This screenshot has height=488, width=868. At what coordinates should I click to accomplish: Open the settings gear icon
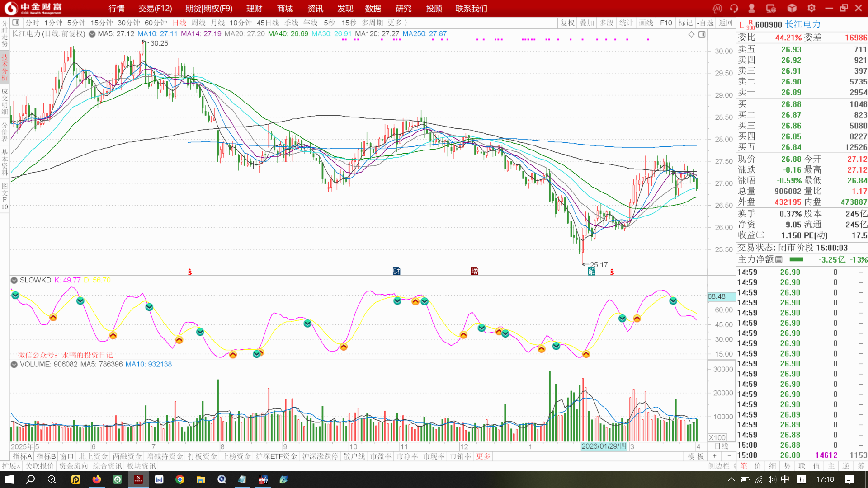tap(811, 8)
